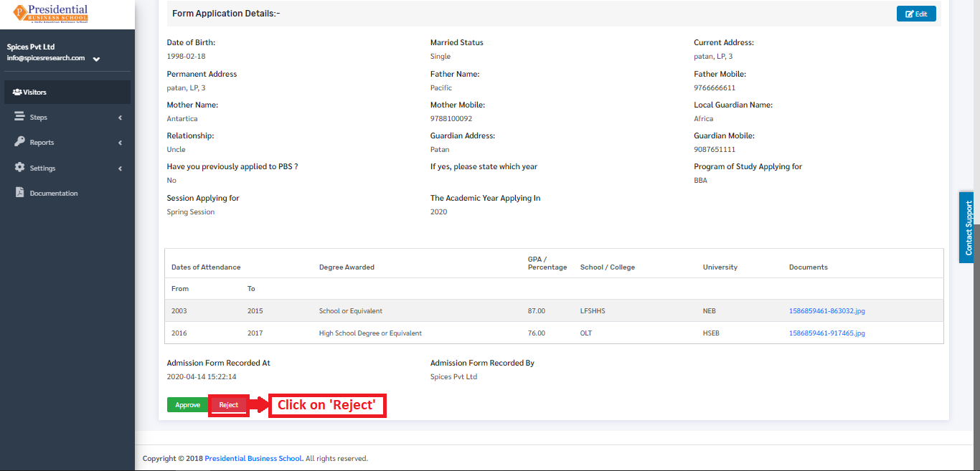
Task: Click the father name Pacific
Action: click(x=441, y=87)
